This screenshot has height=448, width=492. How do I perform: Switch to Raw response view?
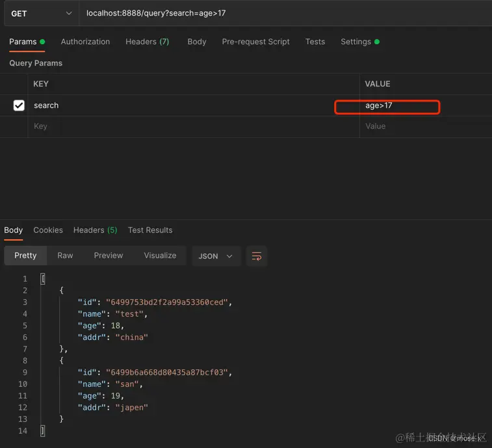65,256
